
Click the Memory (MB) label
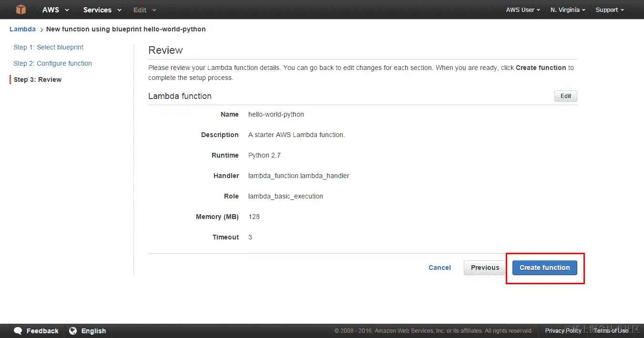point(217,217)
